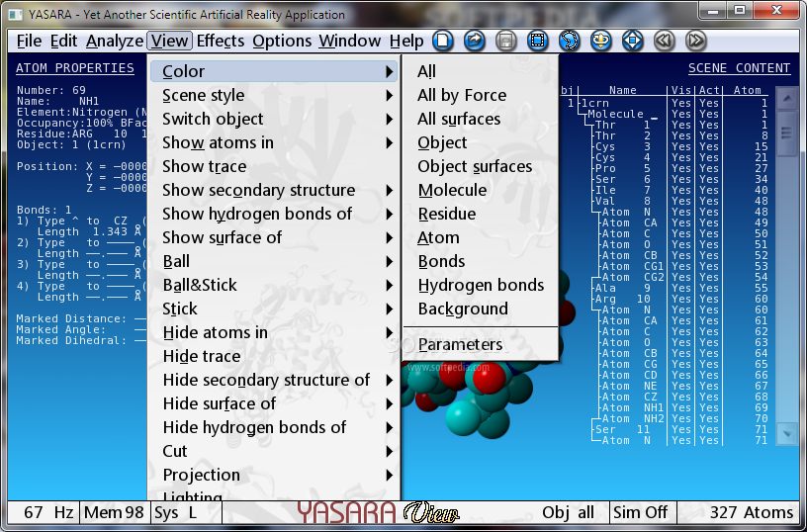Click the Obj all status field
This screenshot has height=532, width=807.
(568, 513)
